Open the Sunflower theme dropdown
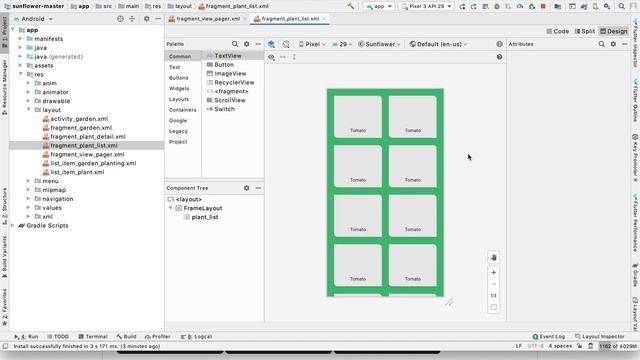The image size is (640, 360). [x=379, y=44]
